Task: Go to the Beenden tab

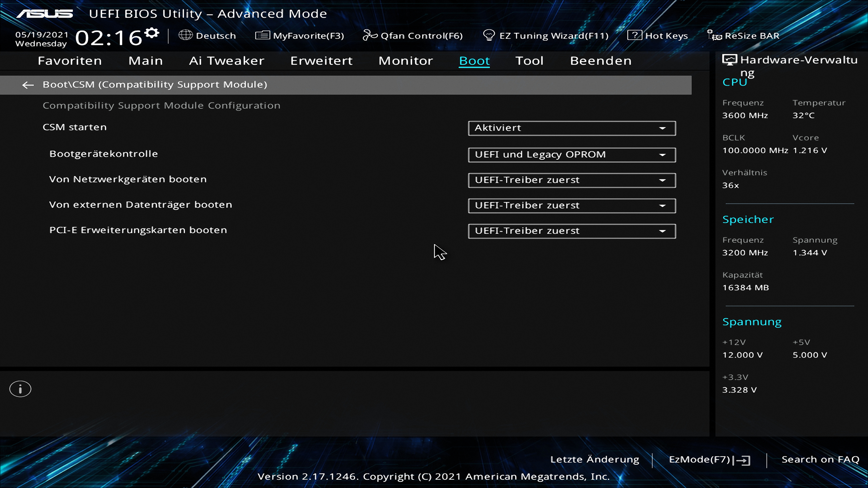Action: (600, 61)
